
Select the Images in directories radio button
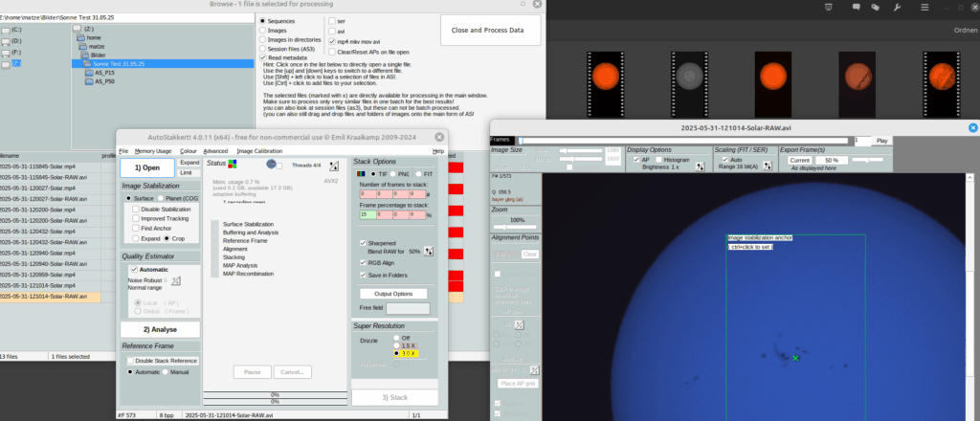262,39
